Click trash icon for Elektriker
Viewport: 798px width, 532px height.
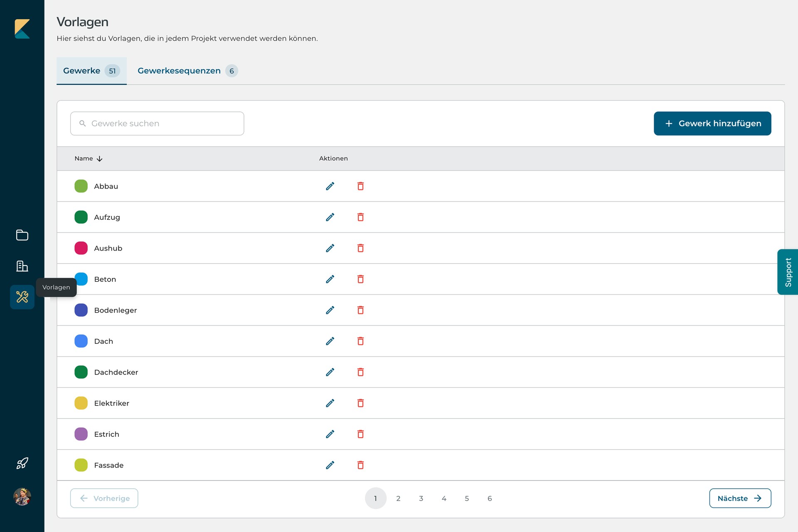coord(360,403)
